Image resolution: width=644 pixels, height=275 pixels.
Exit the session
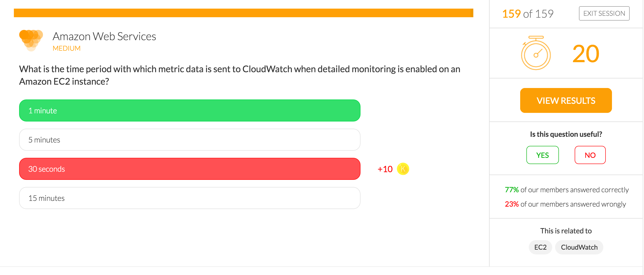pyautogui.click(x=604, y=13)
